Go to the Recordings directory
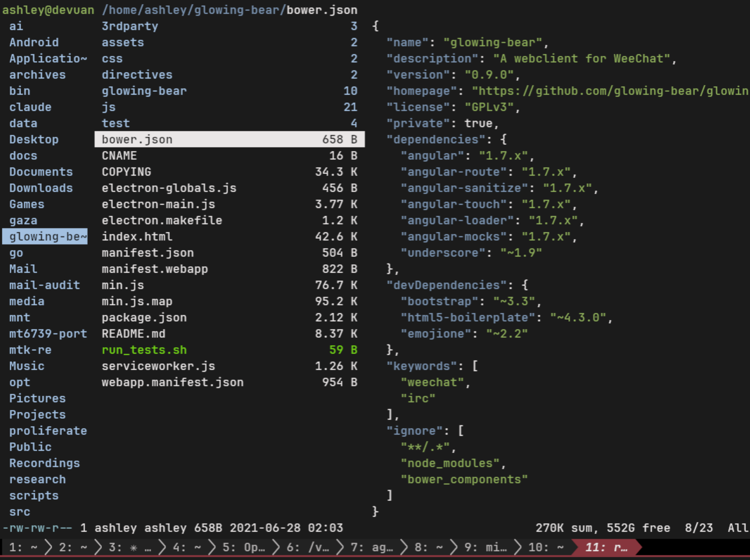Screen dimensions: 750x560 (44, 463)
